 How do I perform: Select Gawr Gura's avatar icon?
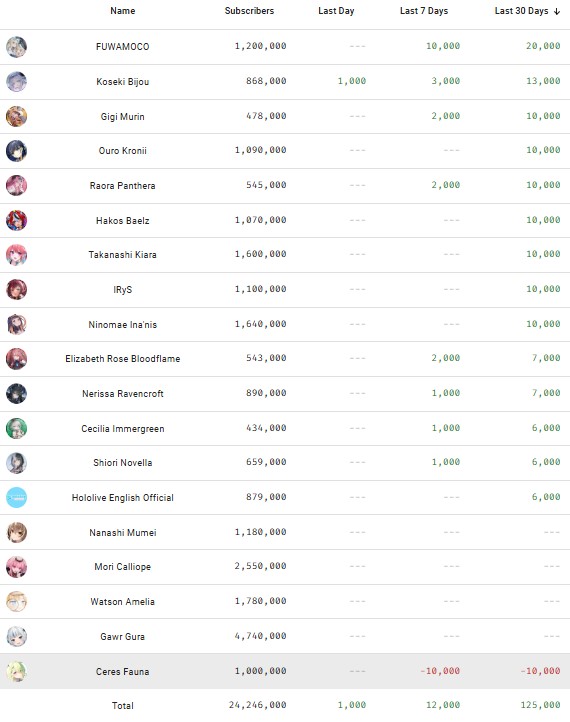point(16,636)
